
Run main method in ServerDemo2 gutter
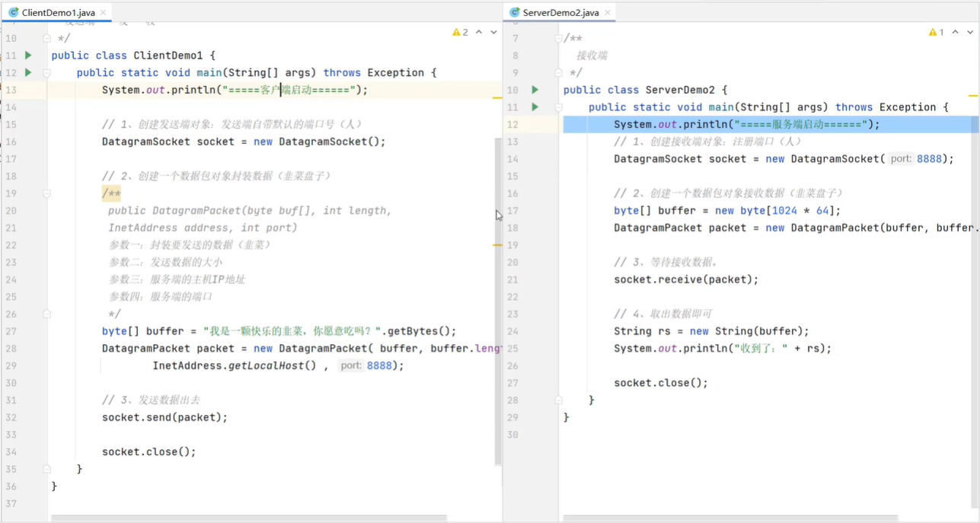[x=535, y=107]
